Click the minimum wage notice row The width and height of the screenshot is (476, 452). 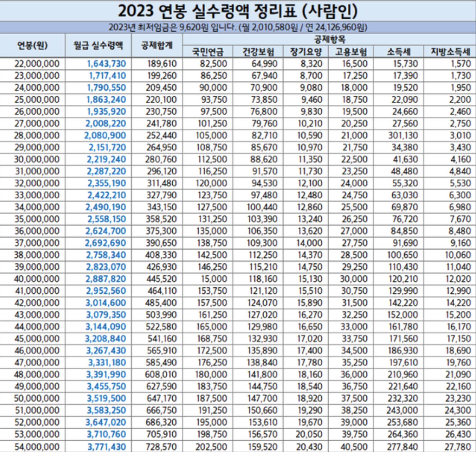coord(238,28)
